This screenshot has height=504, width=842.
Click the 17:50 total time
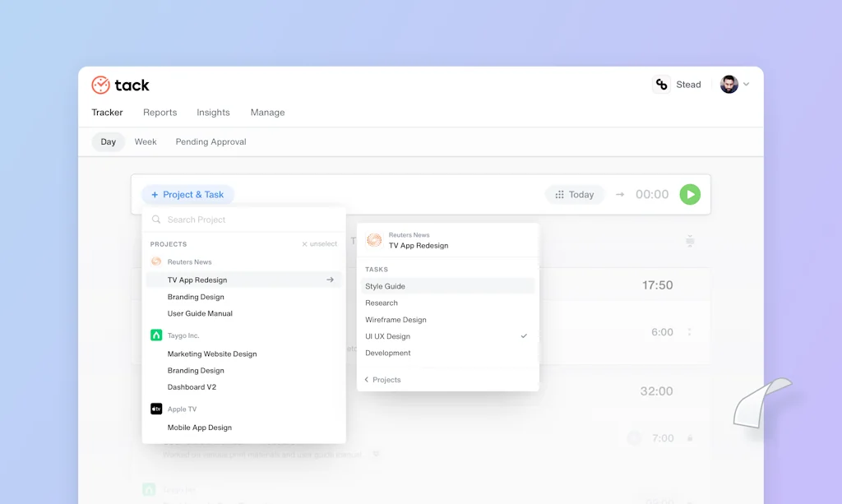click(x=657, y=285)
